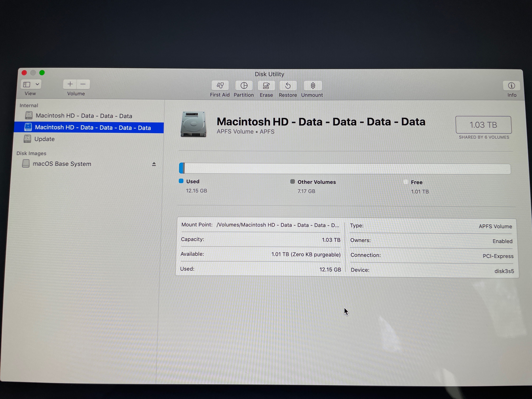The image size is (532, 399).
Task: Eject macOS Base System disk image
Action: click(x=154, y=164)
